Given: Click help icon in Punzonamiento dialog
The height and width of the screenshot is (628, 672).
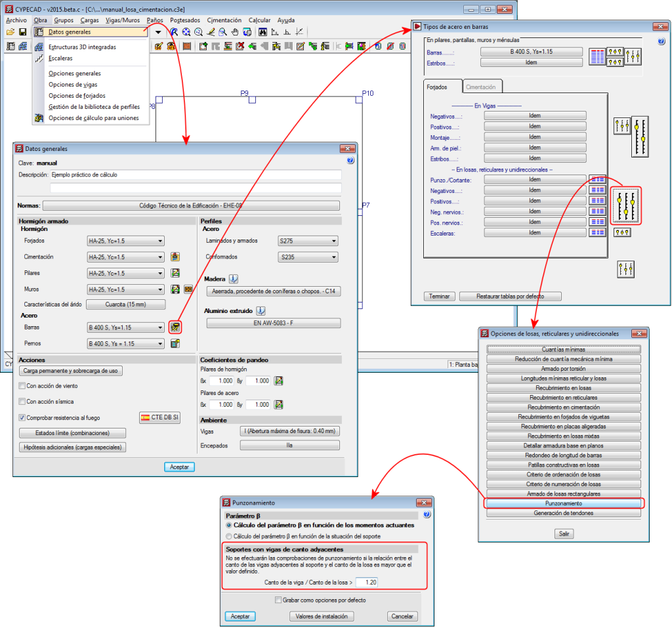Looking at the screenshot, I should (x=427, y=514).
